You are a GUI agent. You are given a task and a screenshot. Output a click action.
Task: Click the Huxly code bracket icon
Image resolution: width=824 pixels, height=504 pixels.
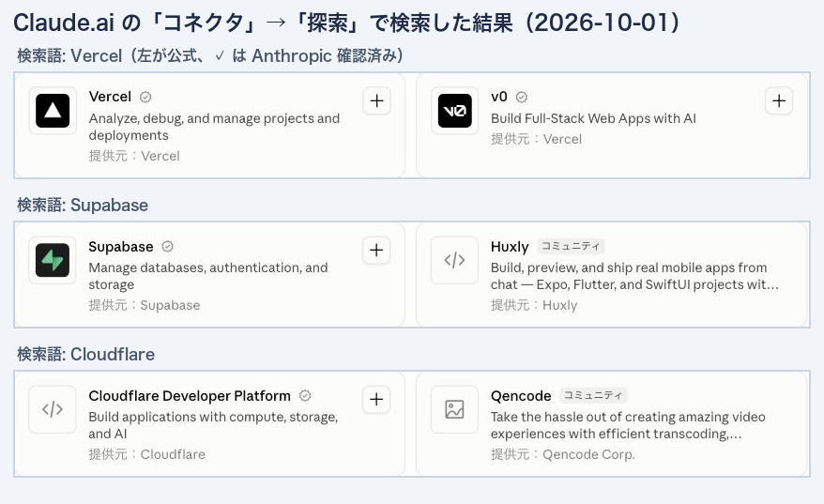click(x=454, y=260)
